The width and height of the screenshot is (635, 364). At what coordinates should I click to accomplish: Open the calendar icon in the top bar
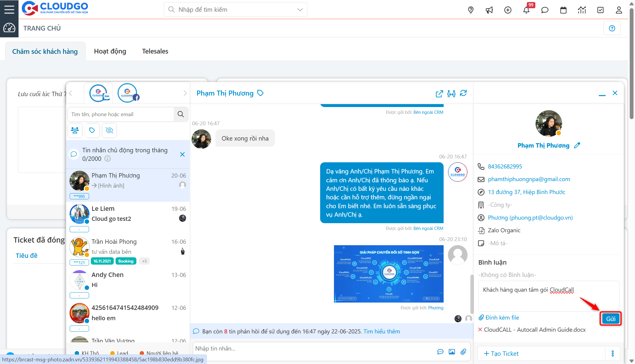click(564, 10)
